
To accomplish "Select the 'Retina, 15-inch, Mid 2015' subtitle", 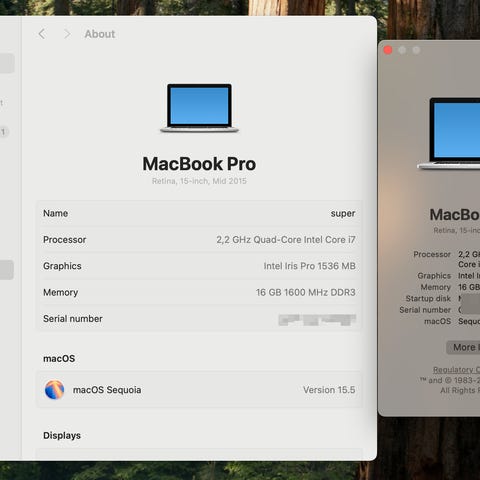I will 199,181.
